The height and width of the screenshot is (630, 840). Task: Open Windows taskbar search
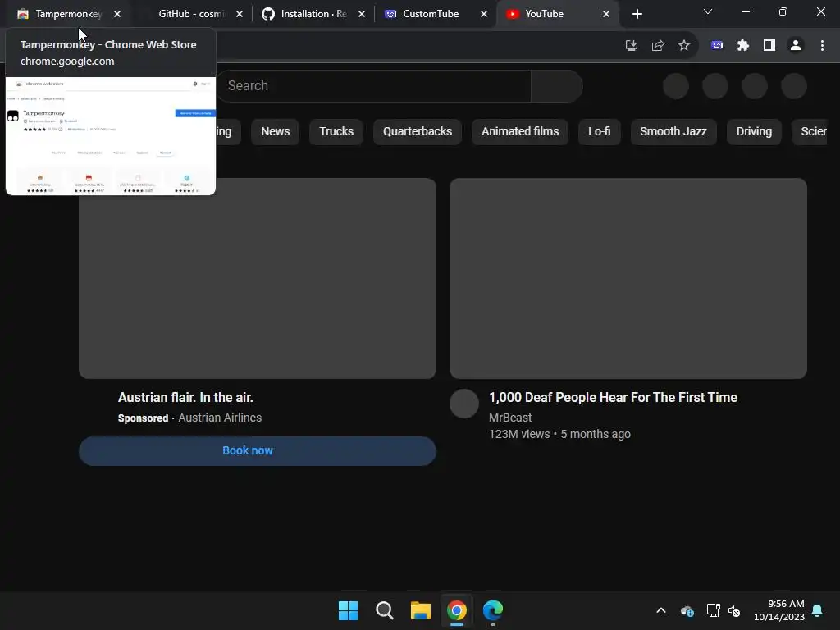click(385, 610)
